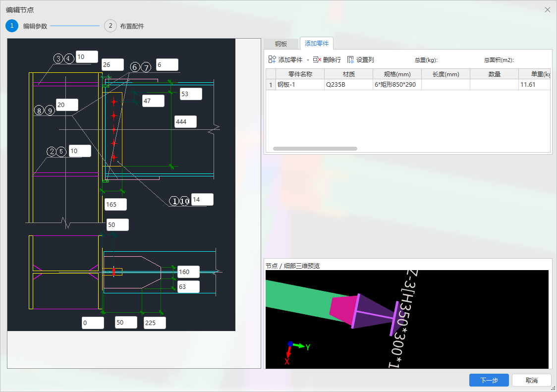
Task: Click the 6*矩形850*290 spec cell
Action: (397, 85)
